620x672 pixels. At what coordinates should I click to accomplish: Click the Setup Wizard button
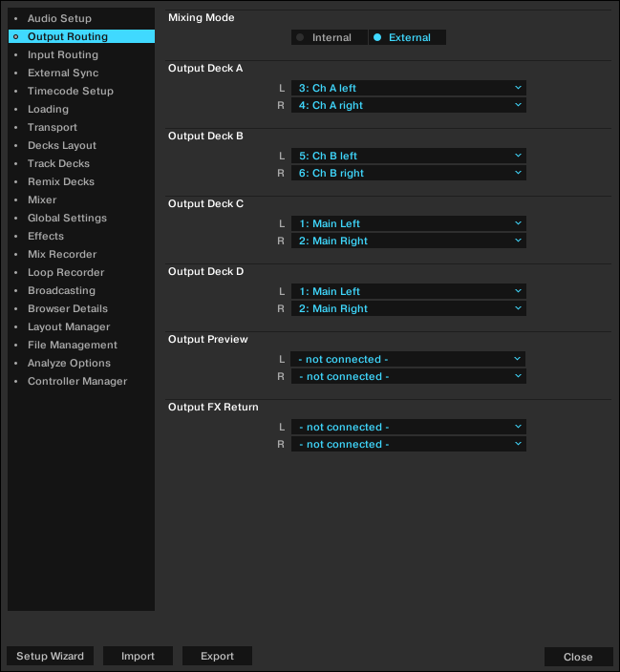50,657
